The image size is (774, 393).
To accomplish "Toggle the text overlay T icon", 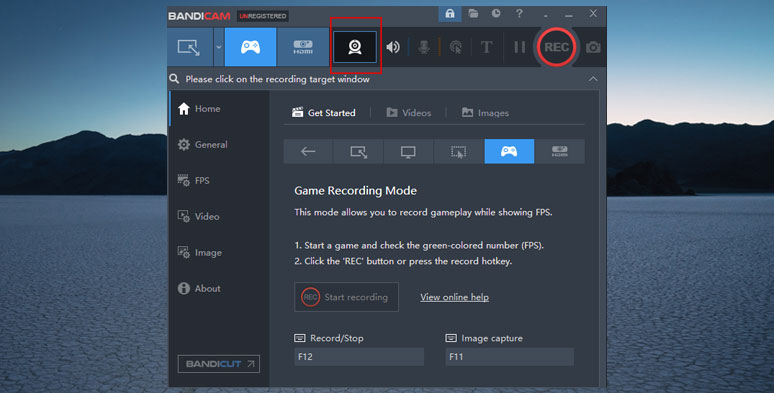I will [486, 47].
